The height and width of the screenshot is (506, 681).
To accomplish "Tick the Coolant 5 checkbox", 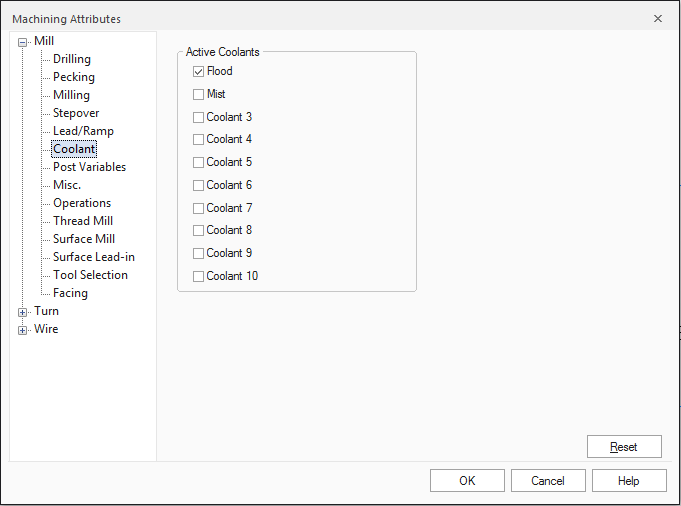I will click(x=198, y=163).
